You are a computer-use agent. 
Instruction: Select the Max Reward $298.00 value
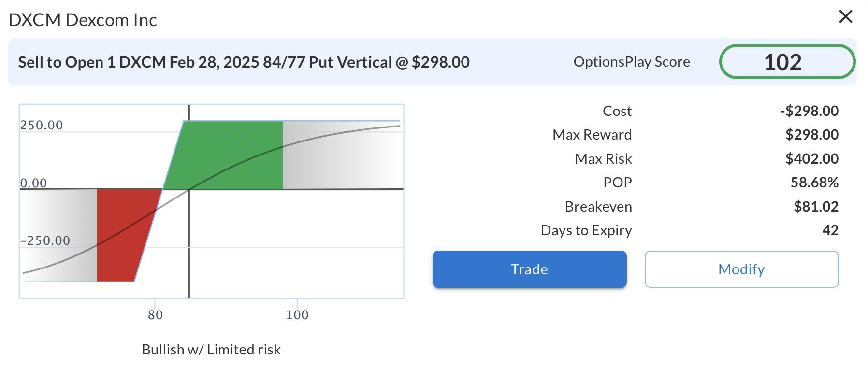tap(811, 135)
